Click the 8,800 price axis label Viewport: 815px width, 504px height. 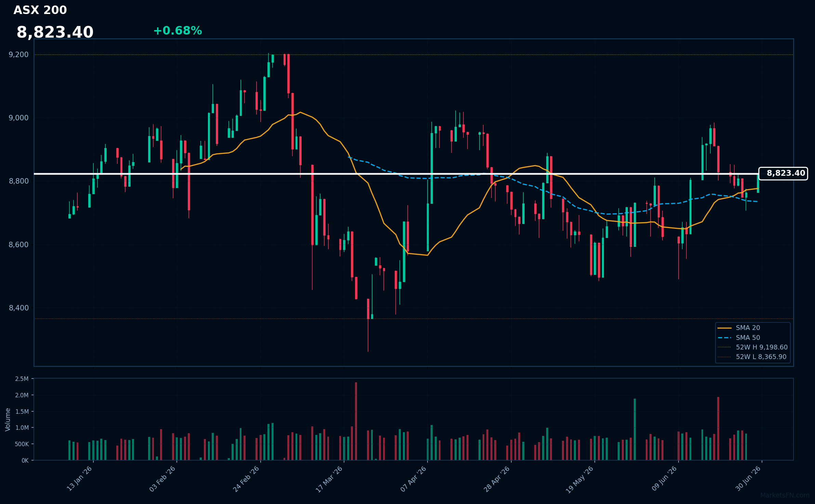pyautogui.click(x=18, y=181)
